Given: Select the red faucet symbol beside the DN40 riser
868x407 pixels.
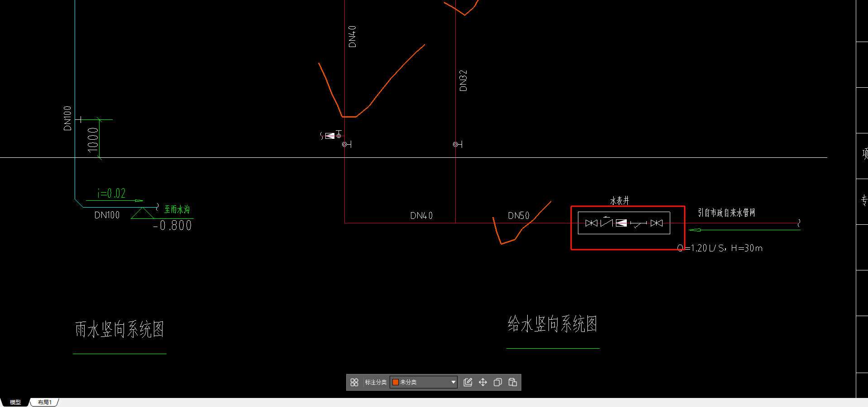Looking at the screenshot, I should click(x=332, y=135).
